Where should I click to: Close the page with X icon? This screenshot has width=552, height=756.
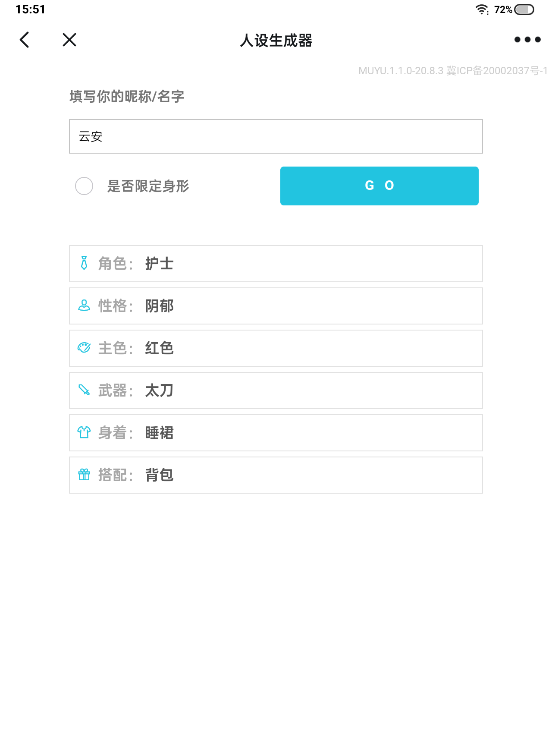click(x=69, y=40)
